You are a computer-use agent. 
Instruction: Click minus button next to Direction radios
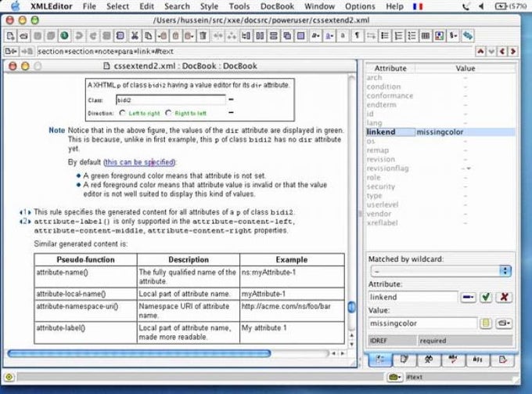pyautogui.click(x=231, y=113)
